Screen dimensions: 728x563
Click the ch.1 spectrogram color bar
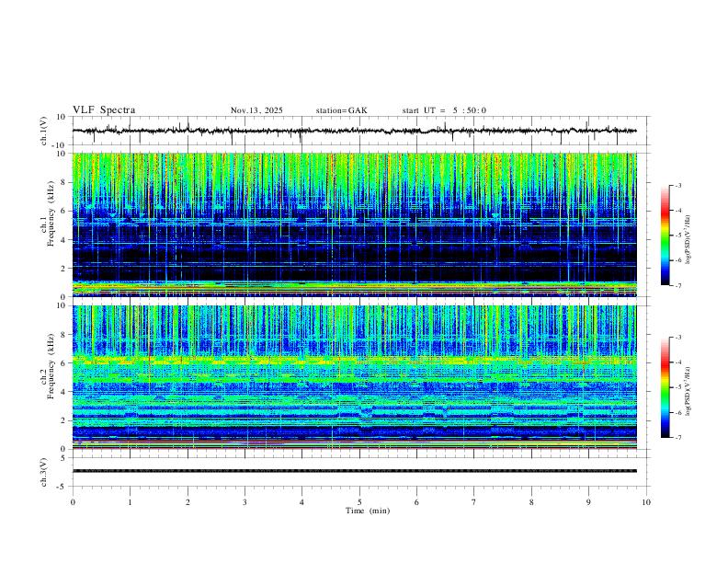click(665, 236)
